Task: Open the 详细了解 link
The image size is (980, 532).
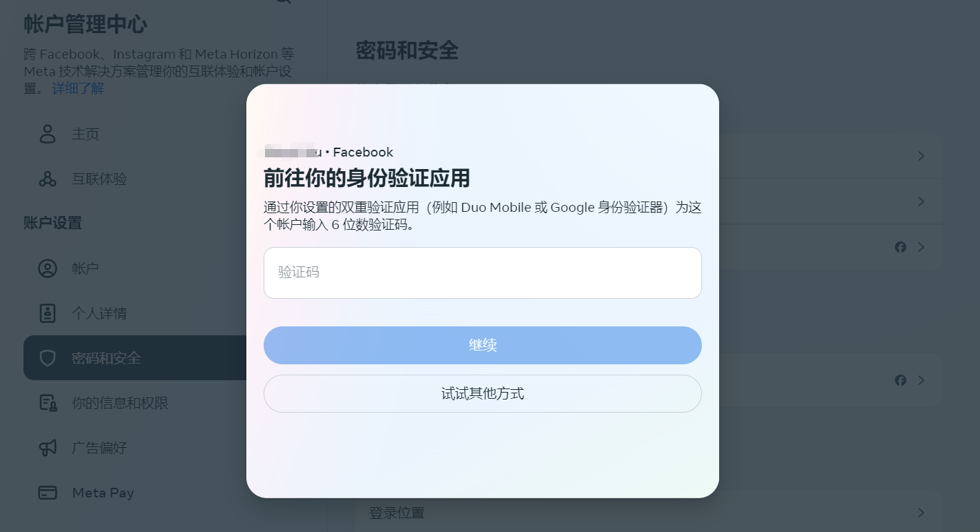Action: [78, 88]
